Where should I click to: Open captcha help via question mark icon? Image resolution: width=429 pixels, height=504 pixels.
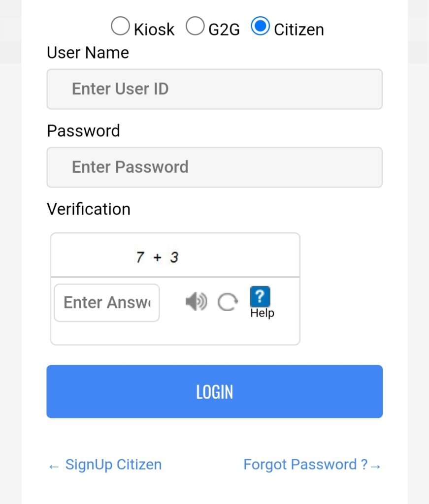[x=260, y=297]
